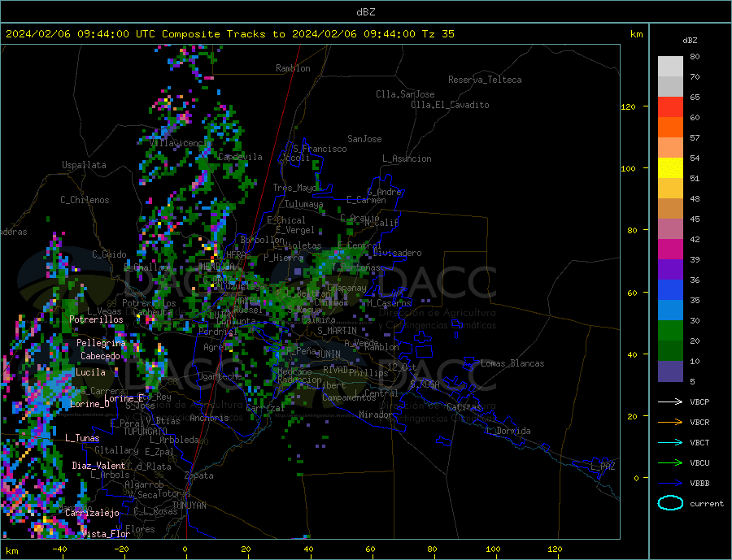The width and height of the screenshot is (732, 560).
Task: Click the 'TUPUNGATO' place label
Action: 145,432
